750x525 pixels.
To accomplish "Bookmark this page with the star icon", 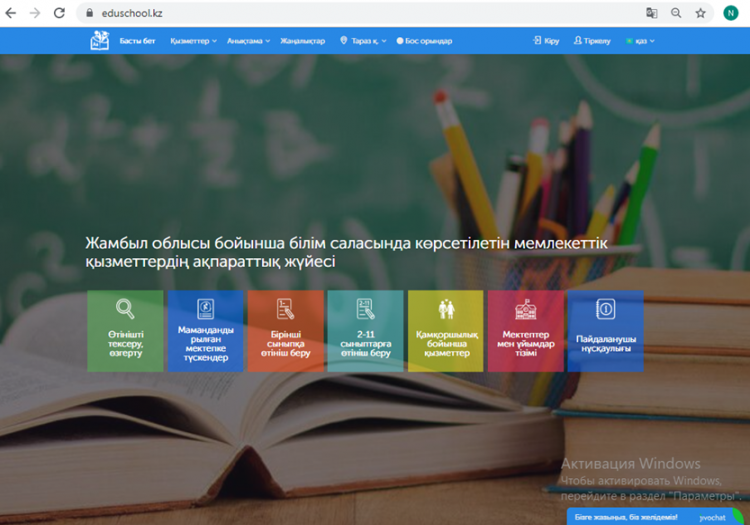I will tap(700, 13).
